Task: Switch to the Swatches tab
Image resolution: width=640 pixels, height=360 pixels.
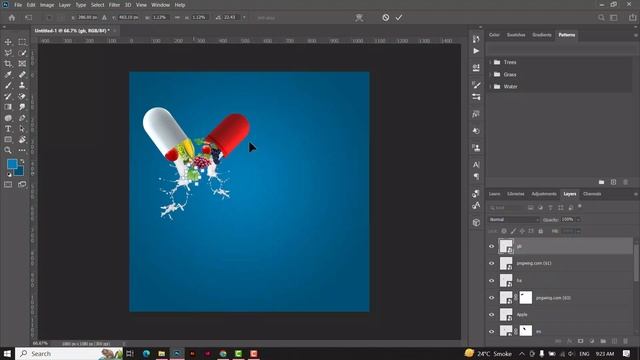Action: click(516, 35)
